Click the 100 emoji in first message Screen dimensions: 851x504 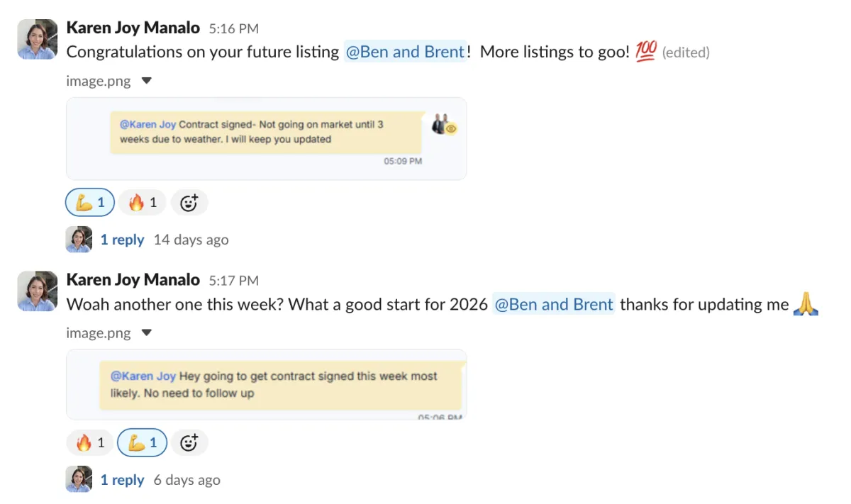click(x=646, y=51)
